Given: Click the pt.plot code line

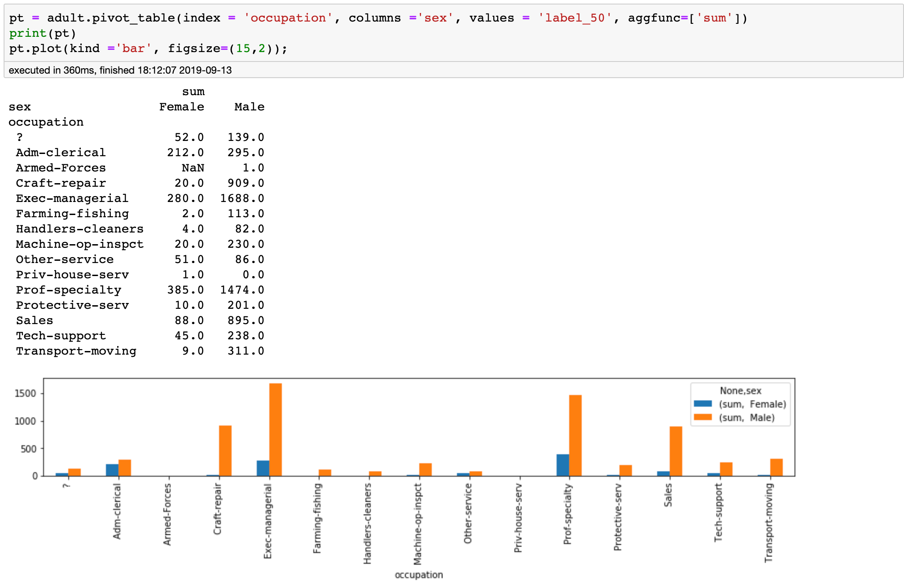Looking at the screenshot, I should (148, 48).
